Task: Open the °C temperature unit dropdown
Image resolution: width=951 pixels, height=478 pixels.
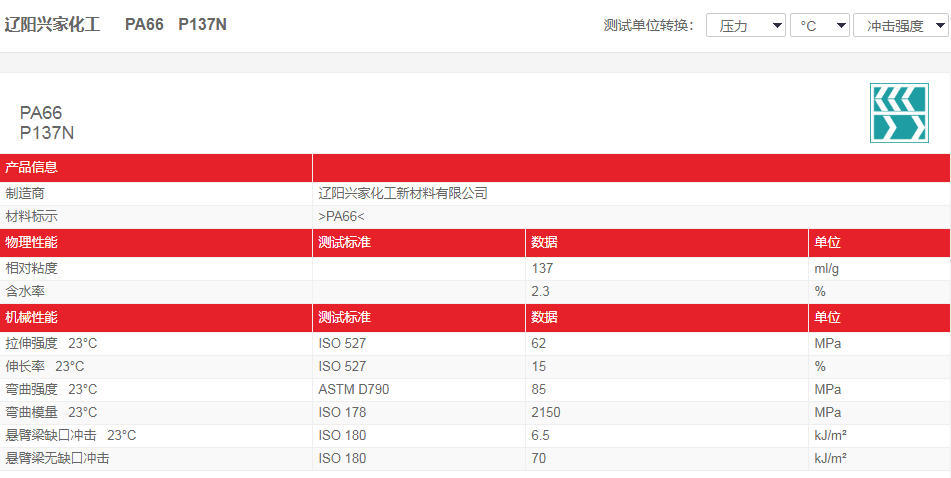Action: [x=819, y=25]
